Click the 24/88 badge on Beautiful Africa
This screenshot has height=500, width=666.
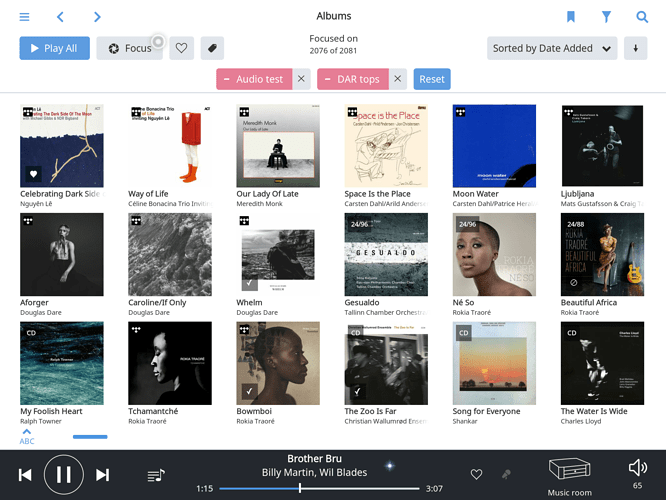click(x=576, y=224)
